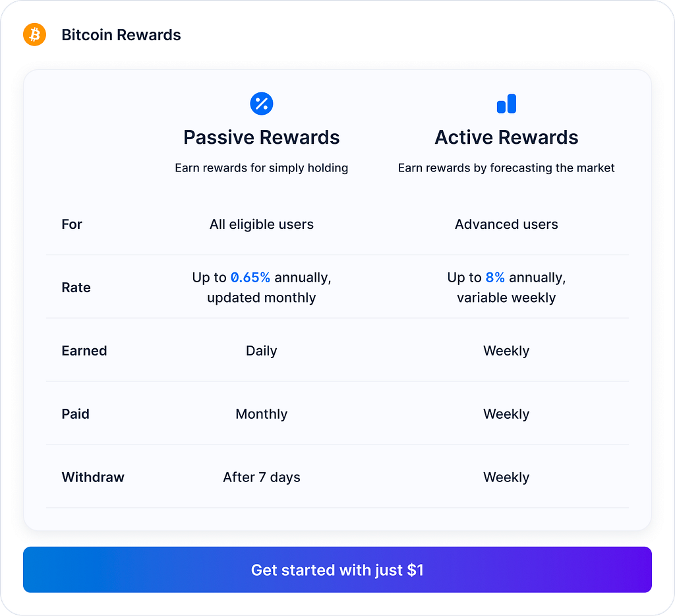675x616 pixels.
Task: Click the After 7 days cell
Action: tap(261, 477)
